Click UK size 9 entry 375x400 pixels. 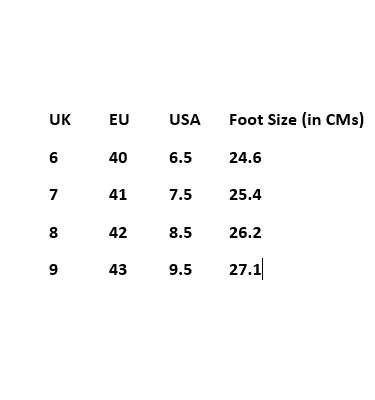(x=54, y=269)
